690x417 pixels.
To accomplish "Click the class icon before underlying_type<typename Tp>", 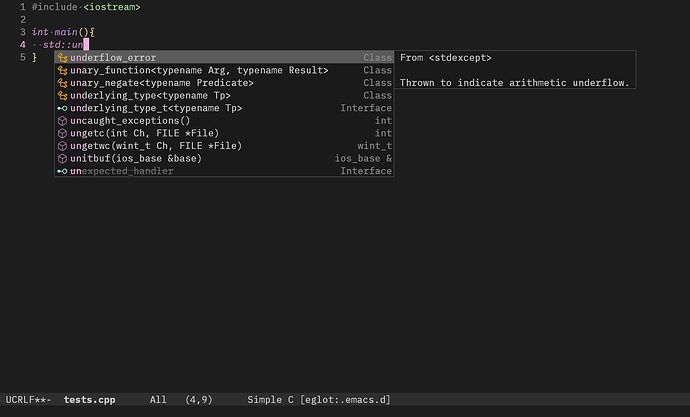I will coord(62,95).
